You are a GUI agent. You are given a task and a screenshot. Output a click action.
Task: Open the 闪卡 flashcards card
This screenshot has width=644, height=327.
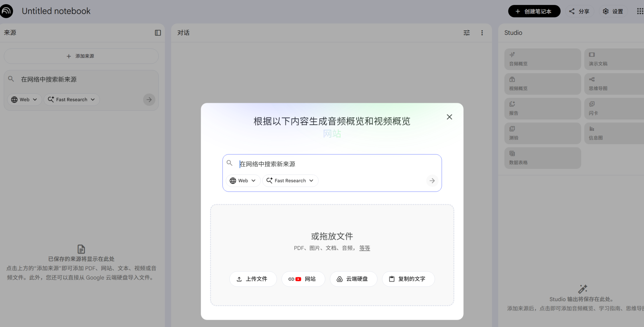(x=614, y=109)
